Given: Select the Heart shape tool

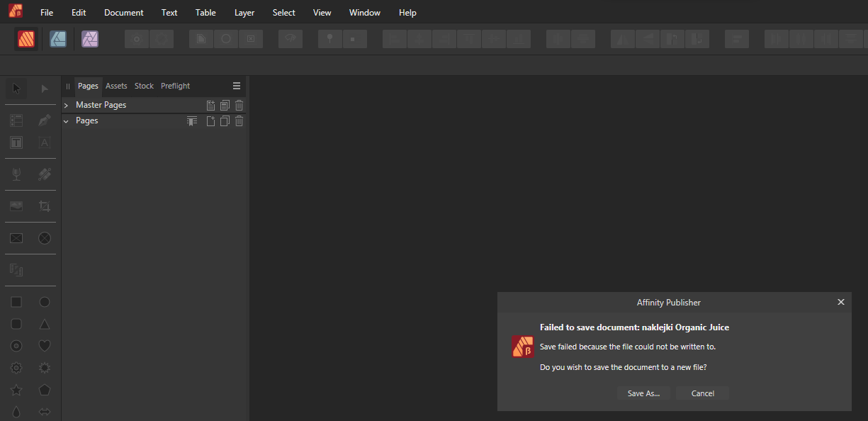Looking at the screenshot, I should point(44,346).
